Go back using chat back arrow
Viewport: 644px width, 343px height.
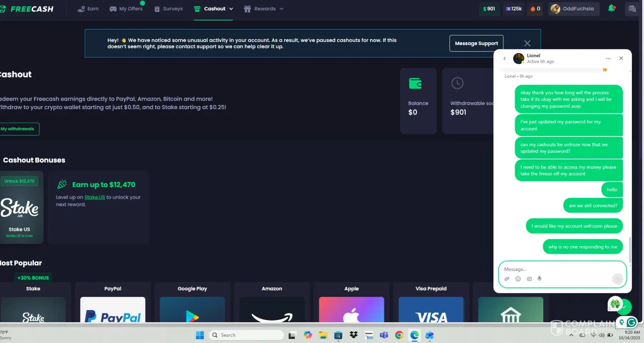click(504, 58)
